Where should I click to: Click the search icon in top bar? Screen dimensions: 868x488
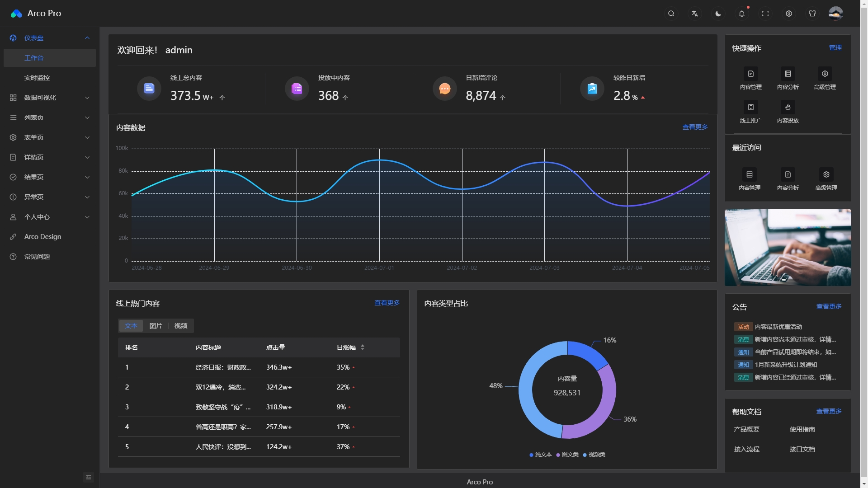point(671,14)
